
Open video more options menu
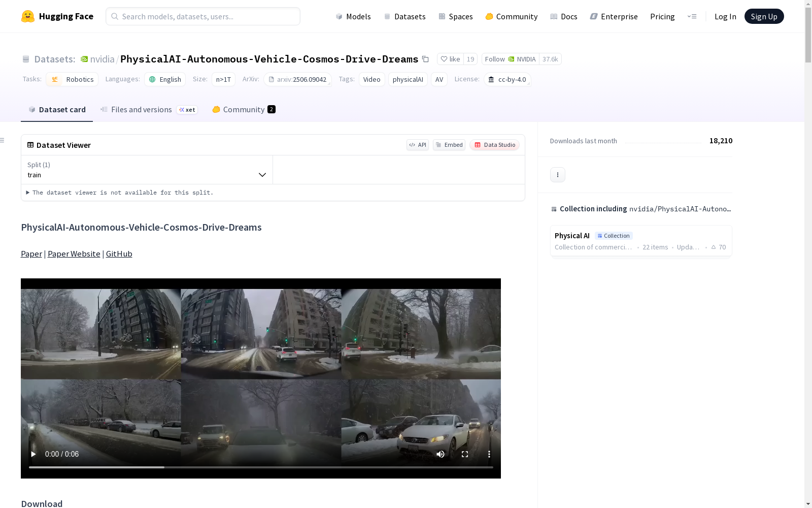coord(489,454)
